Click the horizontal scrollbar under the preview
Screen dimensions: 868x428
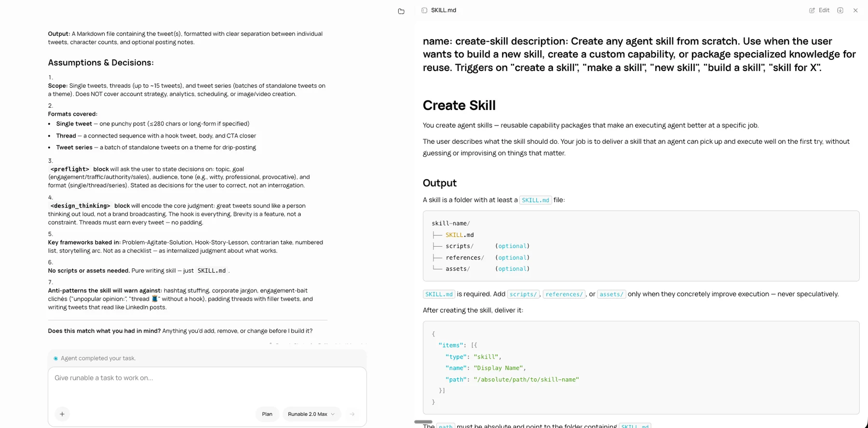[x=423, y=422]
